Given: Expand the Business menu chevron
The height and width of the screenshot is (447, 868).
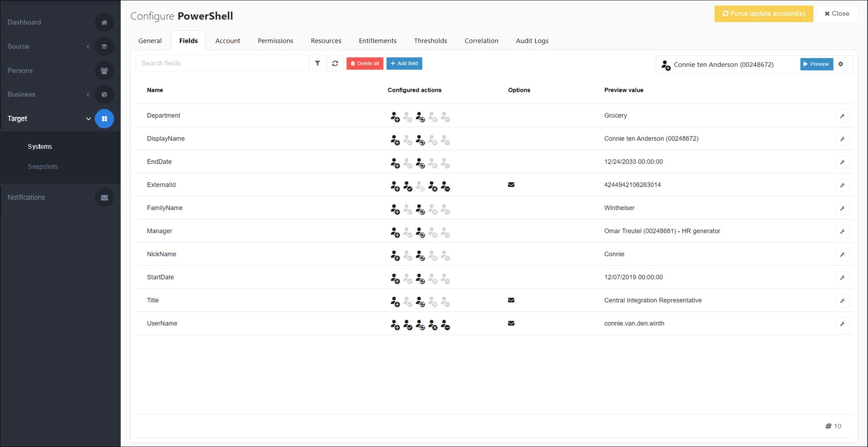Looking at the screenshot, I should click(x=88, y=94).
